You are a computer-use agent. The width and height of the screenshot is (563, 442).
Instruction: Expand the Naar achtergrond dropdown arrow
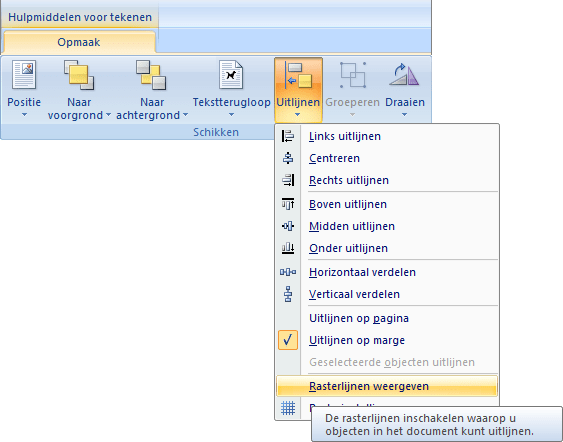185,115
